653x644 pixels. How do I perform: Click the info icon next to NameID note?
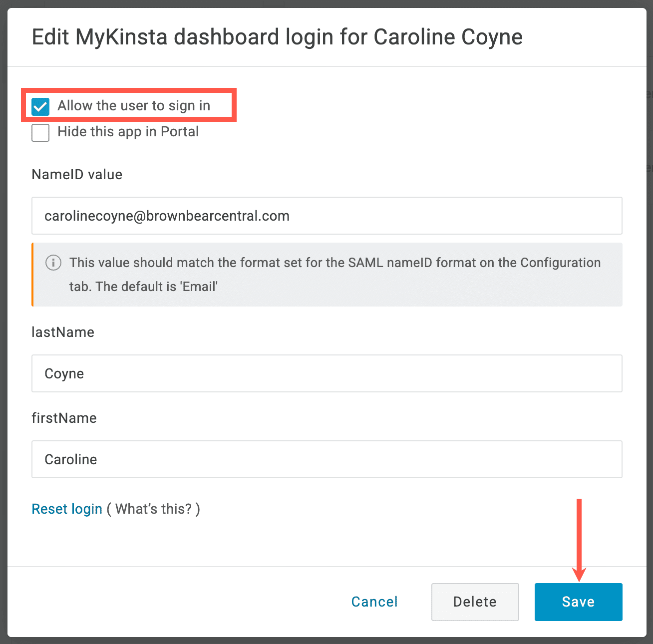tap(53, 263)
